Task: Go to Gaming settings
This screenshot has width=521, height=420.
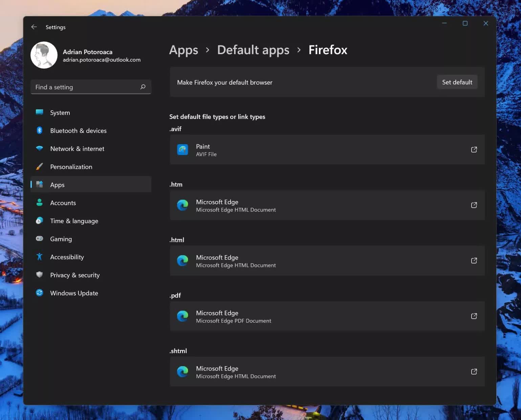Action: [91, 239]
